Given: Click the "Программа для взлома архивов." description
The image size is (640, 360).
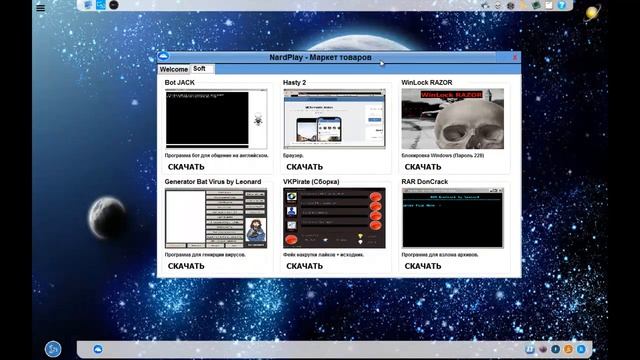Looking at the screenshot, I should click(440, 255).
